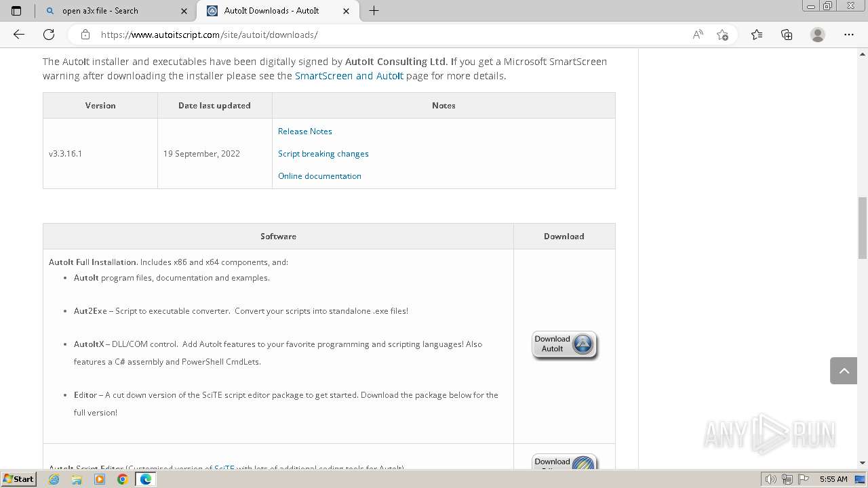Screen dimensions: 868x488
Task: Add this page to favorites
Action: pos(722,35)
